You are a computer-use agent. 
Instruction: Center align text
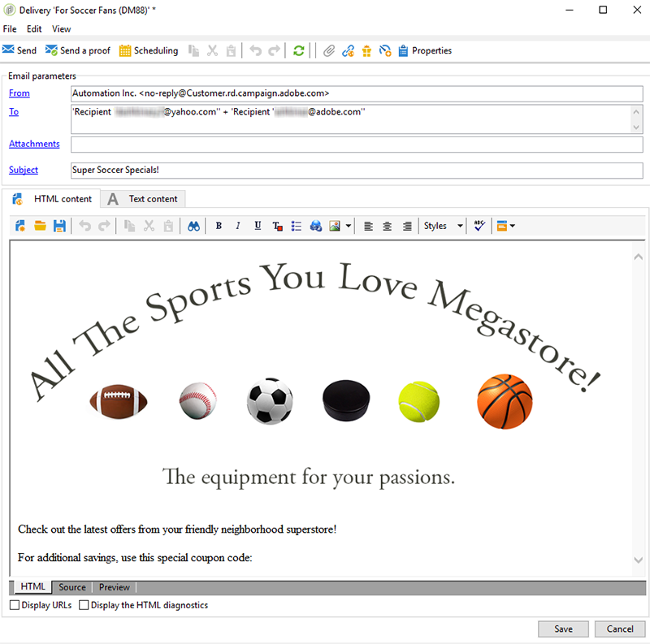tap(388, 226)
